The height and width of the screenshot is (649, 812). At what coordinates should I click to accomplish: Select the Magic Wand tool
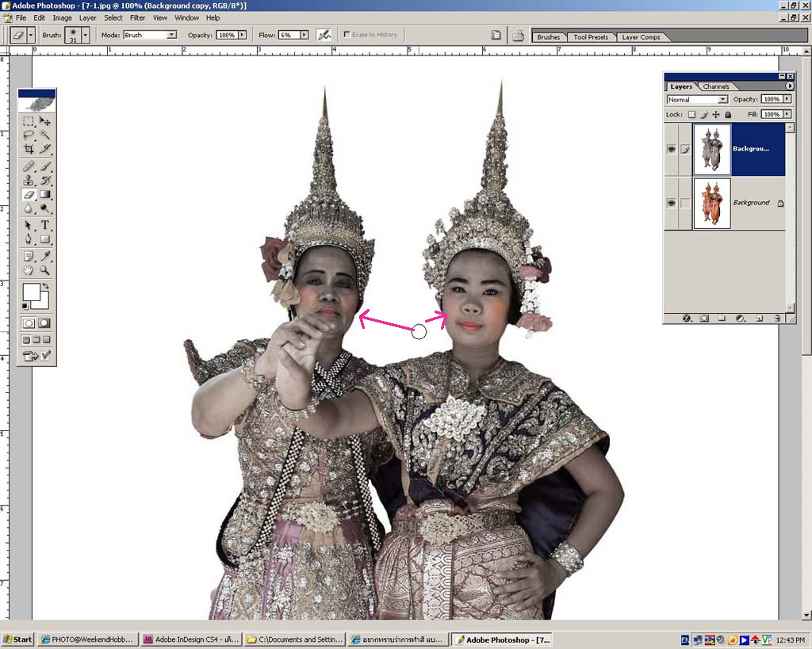(x=45, y=135)
